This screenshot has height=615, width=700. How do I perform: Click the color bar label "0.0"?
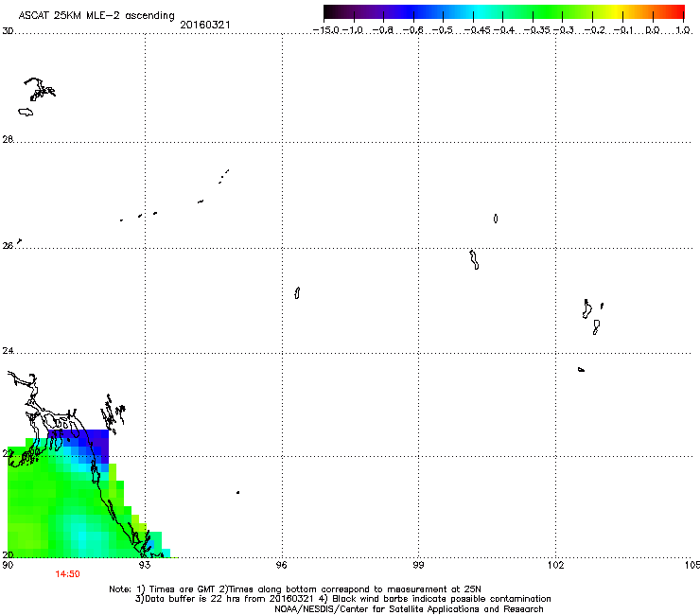[653, 30]
